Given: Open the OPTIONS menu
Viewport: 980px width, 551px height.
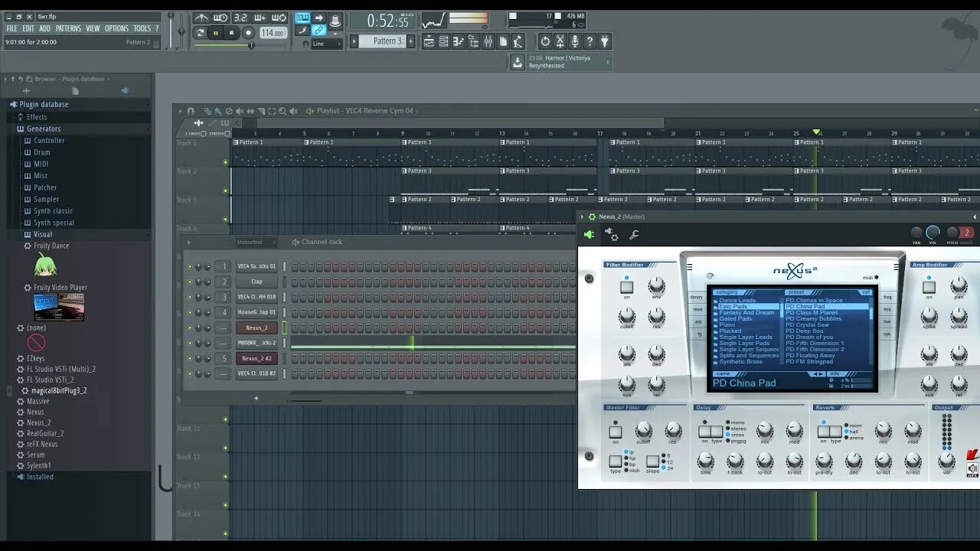Looking at the screenshot, I should click(116, 28).
